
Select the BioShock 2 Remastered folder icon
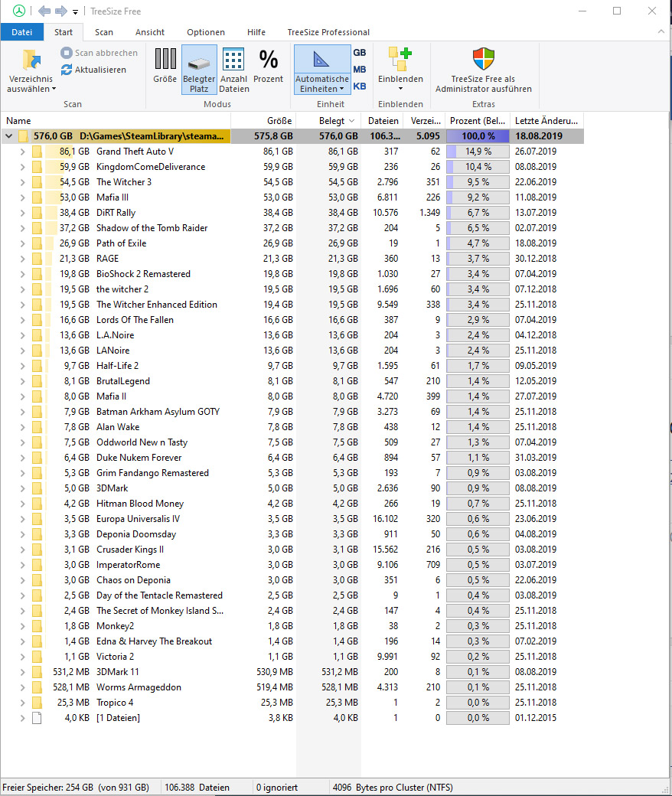(x=37, y=274)
